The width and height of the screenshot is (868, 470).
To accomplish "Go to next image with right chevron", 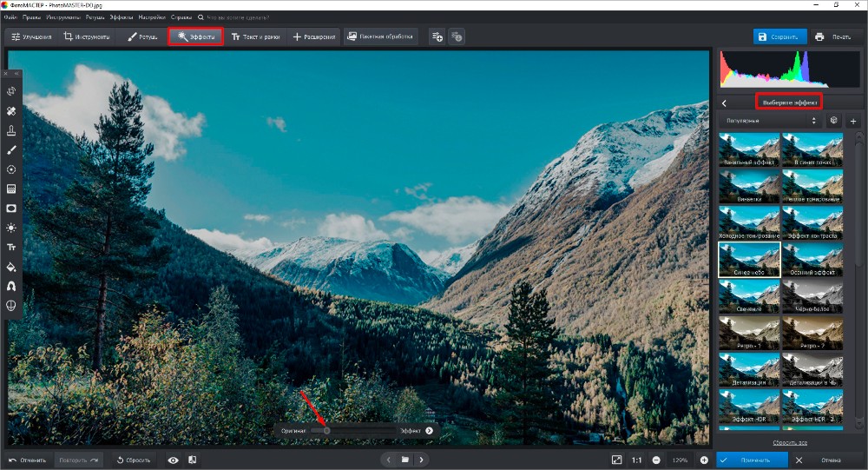I will tap(421, 460).
